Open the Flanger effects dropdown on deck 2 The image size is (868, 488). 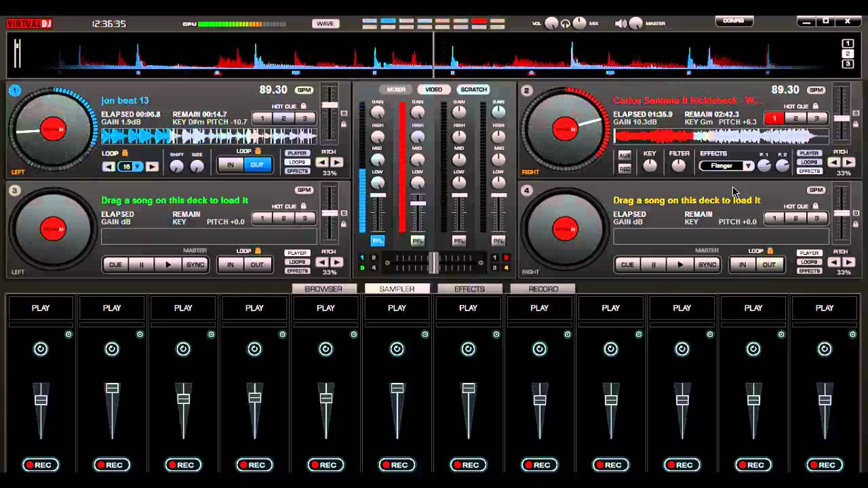pyautogui.click(x=747, y=166)
